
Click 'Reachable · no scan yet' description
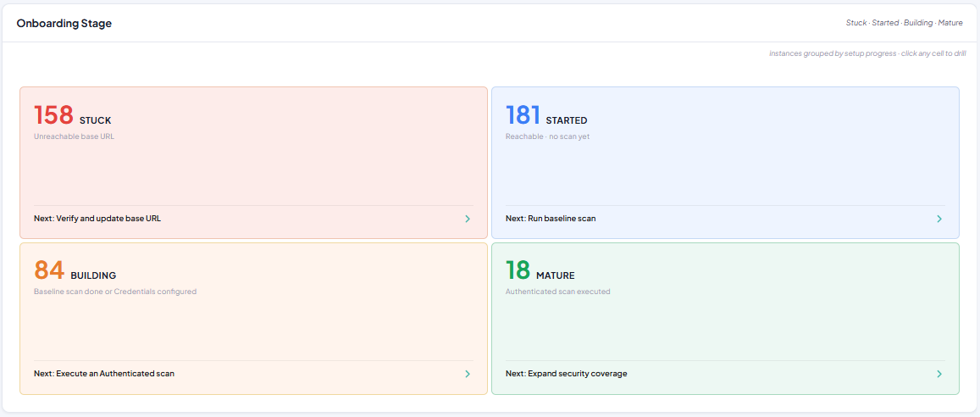(x=547, y=136)
